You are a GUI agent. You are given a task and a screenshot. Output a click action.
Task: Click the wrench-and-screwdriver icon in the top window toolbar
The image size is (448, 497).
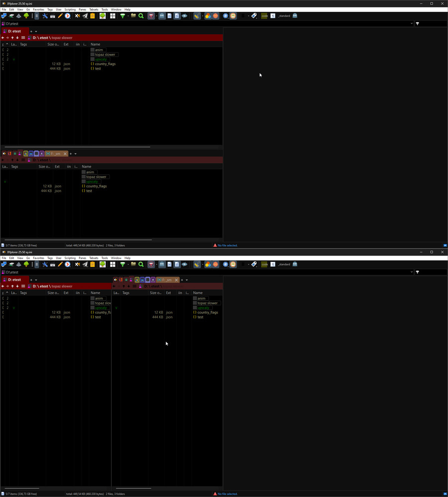[45, 16]
